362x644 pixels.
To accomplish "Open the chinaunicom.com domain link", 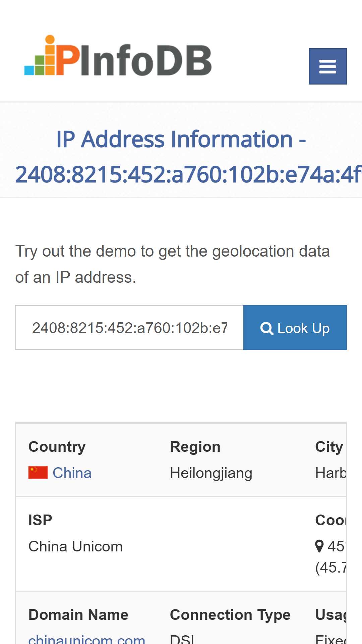I will (x=87, y=639).
